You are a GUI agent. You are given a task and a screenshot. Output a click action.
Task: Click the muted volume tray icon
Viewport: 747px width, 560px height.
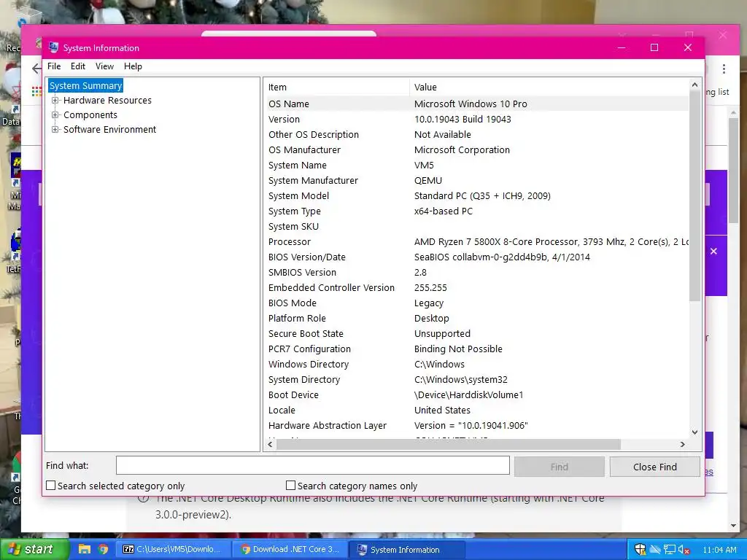(x=684, y=550)
